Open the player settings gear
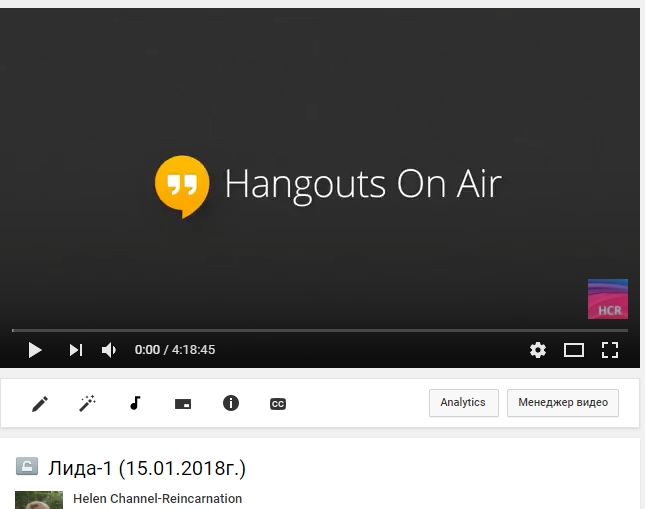This screenshot has width=645, height=509. coord(538,350)
